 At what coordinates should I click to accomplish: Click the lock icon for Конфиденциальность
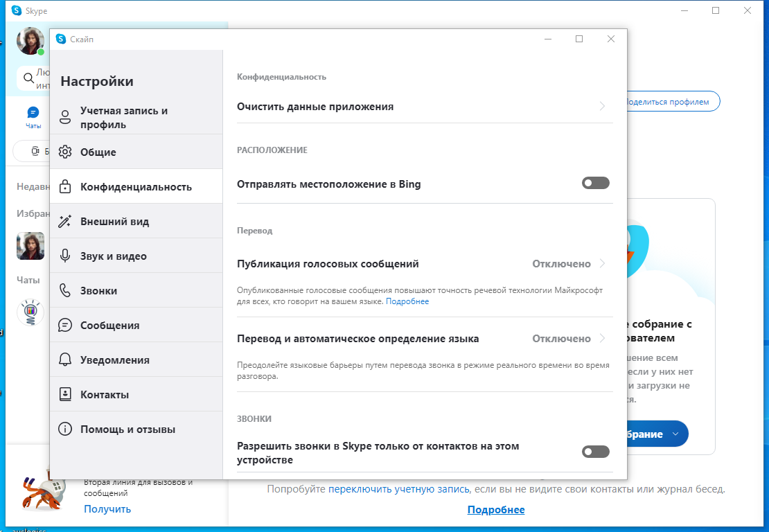point(64,186)
